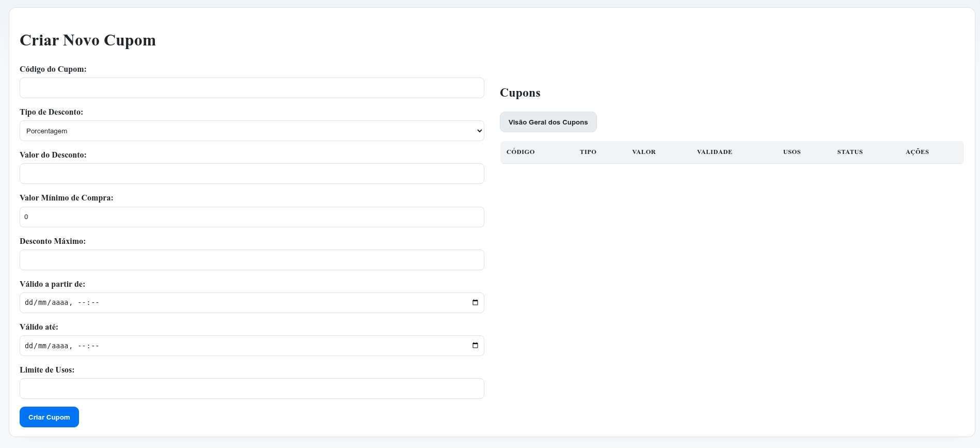Click into the Desconto Máximo field
Viewport: 980px width, 448px height.
(251, 260)
